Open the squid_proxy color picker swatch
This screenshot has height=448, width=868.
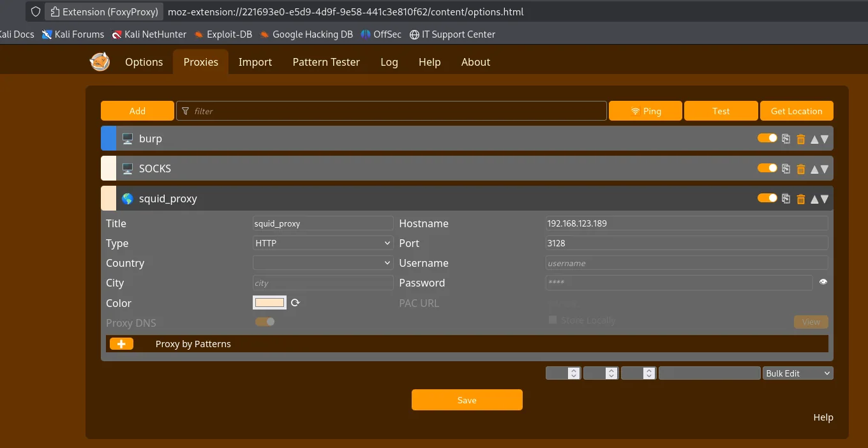point(269,302)
